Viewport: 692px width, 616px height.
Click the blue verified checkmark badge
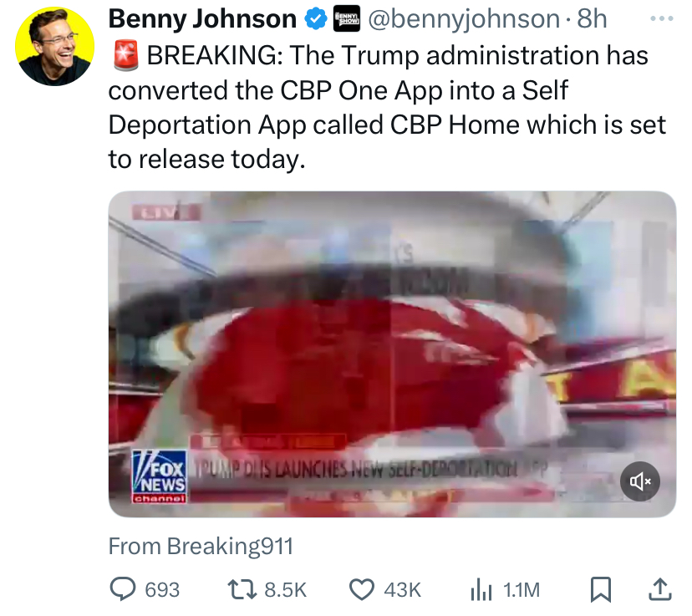pos(316,19)
